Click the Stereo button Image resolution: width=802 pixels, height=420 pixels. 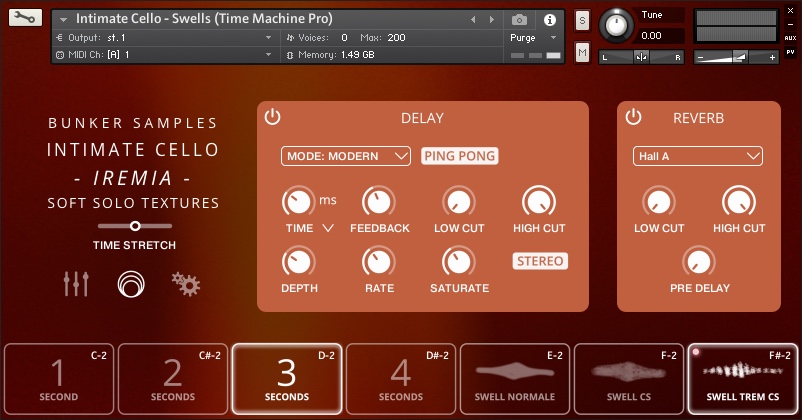coord(540,261)
